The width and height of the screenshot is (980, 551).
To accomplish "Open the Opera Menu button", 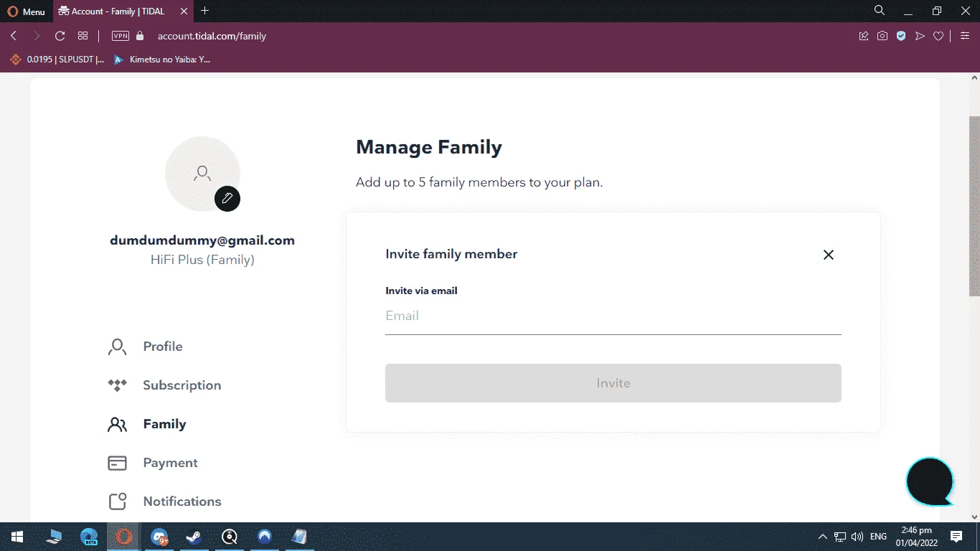I will [x=27, y=11].
